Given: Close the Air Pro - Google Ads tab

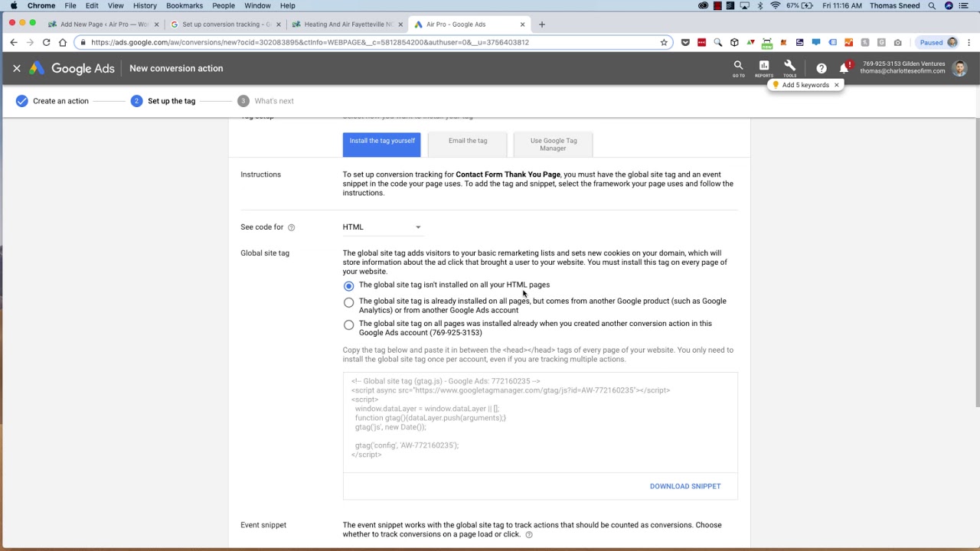Looking at the screenshot, I should pyautogui.click(x=522, y=24).
